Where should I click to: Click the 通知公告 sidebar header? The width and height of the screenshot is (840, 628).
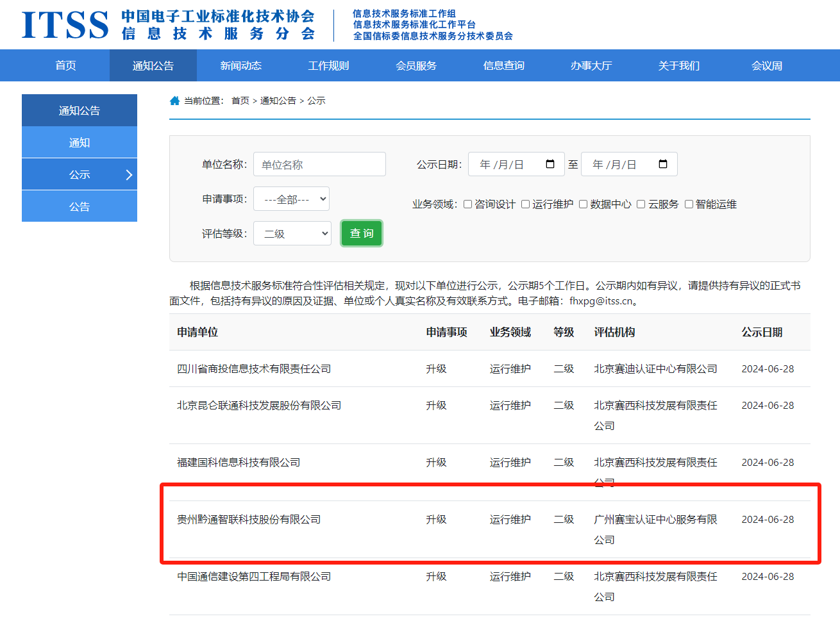(80, 110)
